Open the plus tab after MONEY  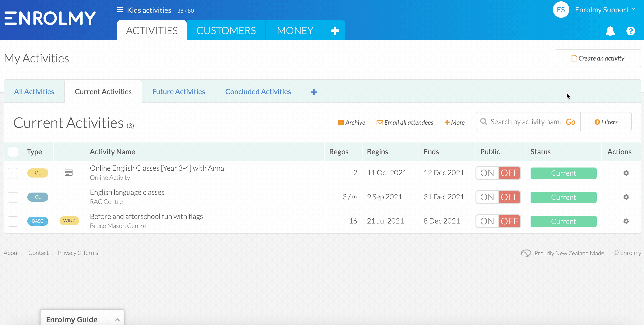(335, 30)
